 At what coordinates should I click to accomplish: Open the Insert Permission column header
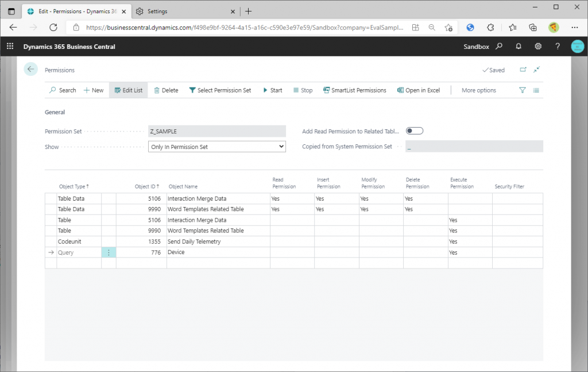point(328,183)
